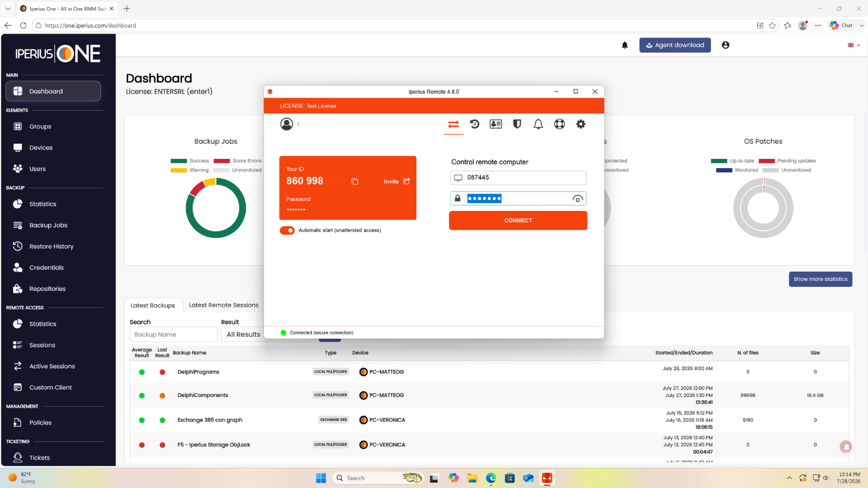Click the Started/Ended/Duration column header

[684, 353]
